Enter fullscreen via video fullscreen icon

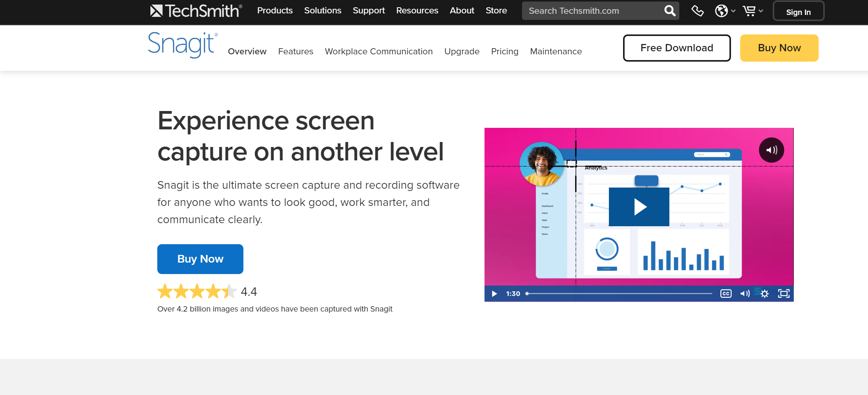tap(784, 294)
